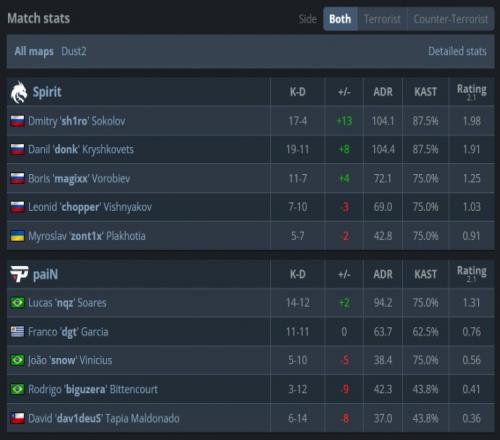Click the paiN team logo
Image resolution: width=500 pixels, height=440 pixels.
[19, 274]
